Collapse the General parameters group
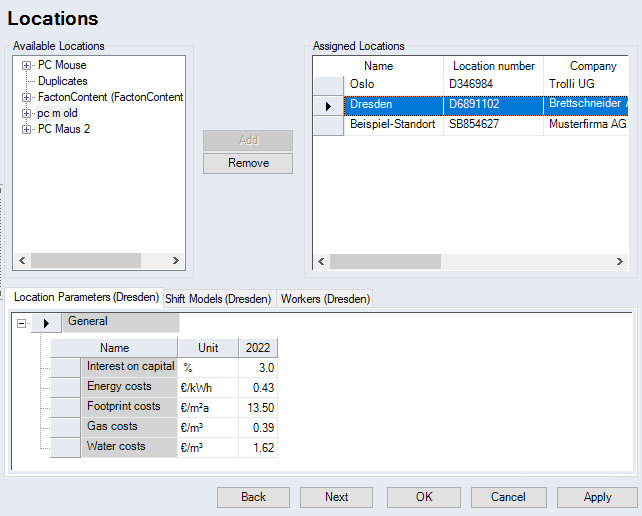 click(22, 323)
